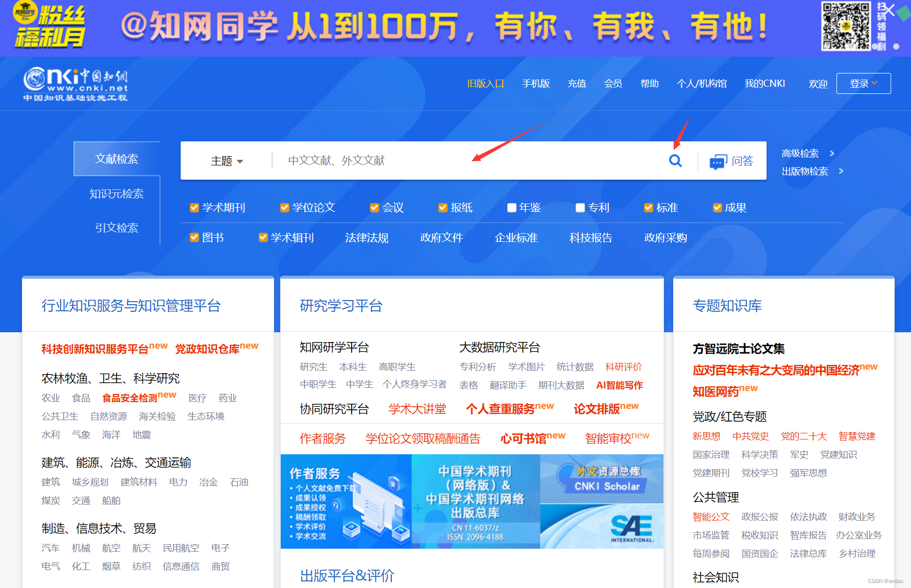Switch to 引文检索 tab
This screenshot has width=911, height=588.
coord(116,228)
